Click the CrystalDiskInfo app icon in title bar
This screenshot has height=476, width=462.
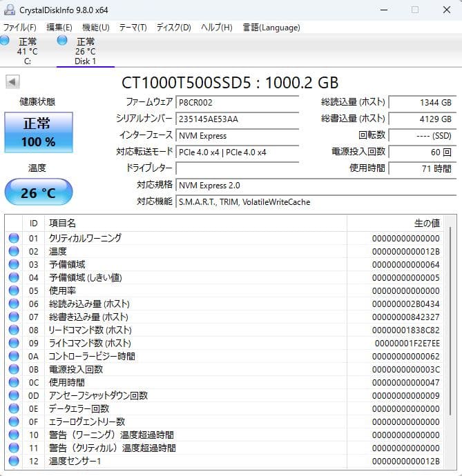10,10
